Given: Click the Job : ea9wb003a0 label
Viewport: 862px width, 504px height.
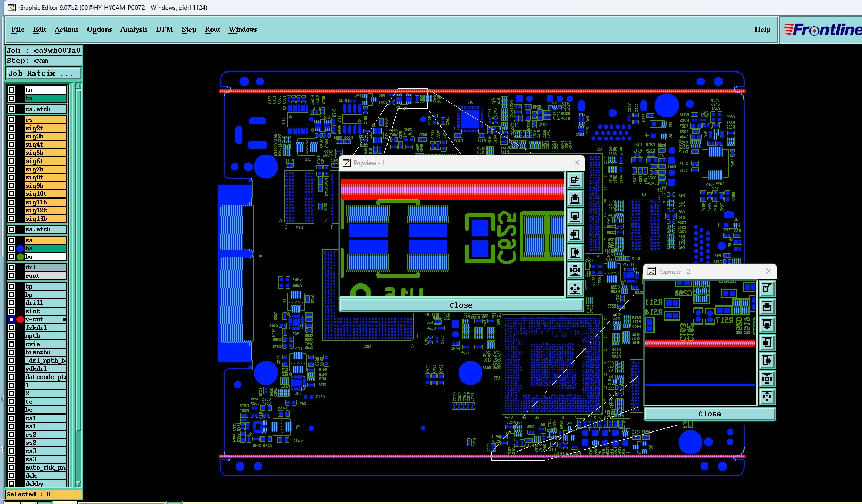Looking at the screenshot, I should pyautogui.click(x=44, y=50).
